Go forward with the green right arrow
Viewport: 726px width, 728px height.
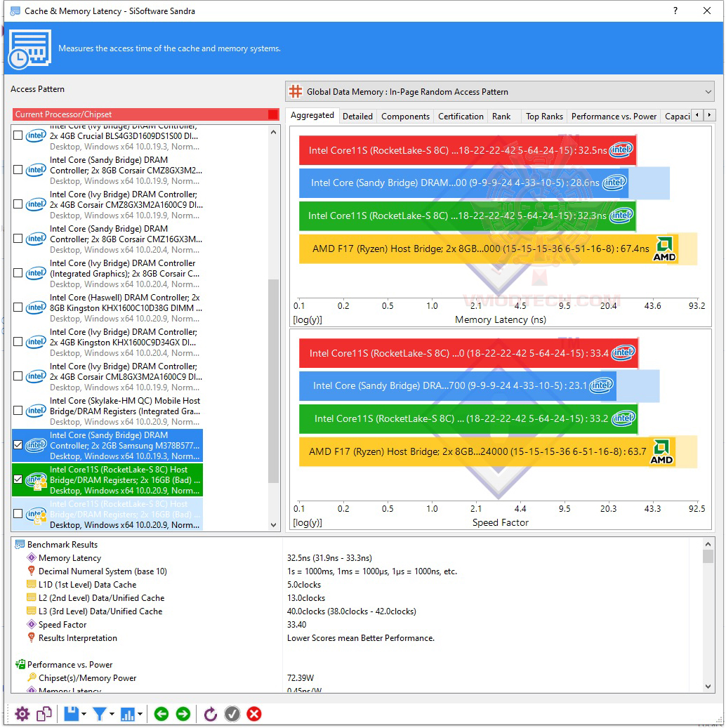183,713
